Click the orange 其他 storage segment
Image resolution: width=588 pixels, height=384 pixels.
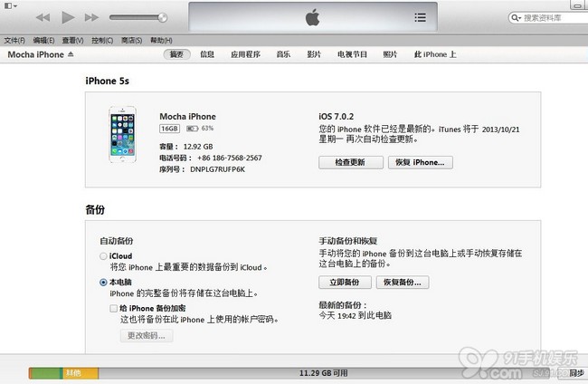click(x=81, y=373)
